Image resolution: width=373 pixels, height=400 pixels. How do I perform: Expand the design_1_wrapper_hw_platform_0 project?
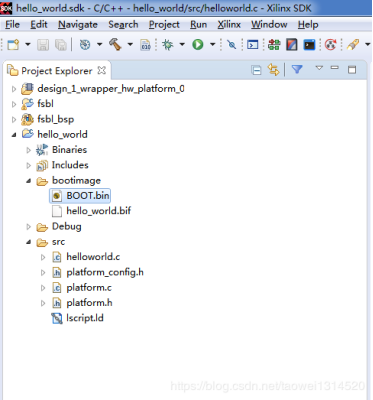tap(14, 89)
